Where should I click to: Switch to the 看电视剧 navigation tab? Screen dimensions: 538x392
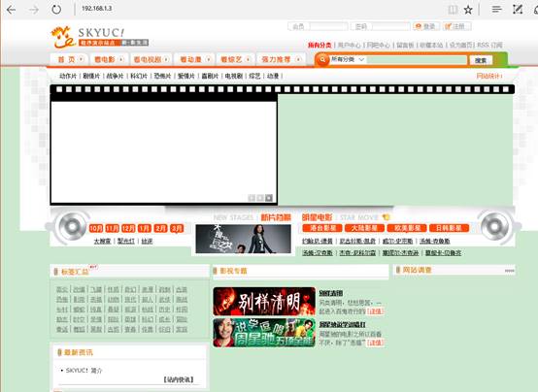151,59
